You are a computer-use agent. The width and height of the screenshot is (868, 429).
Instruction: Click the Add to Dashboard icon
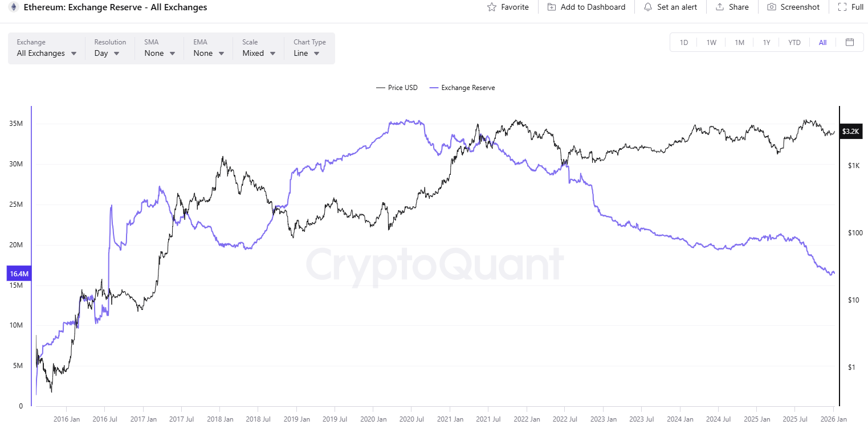click(x=551, y=7)
